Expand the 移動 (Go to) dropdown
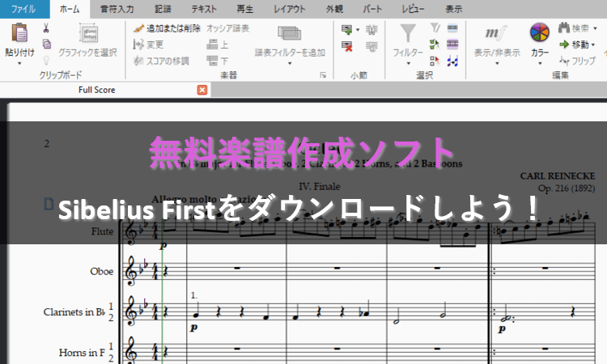The width and height of the screenshot is (607, 364). (x=593, y=44)
